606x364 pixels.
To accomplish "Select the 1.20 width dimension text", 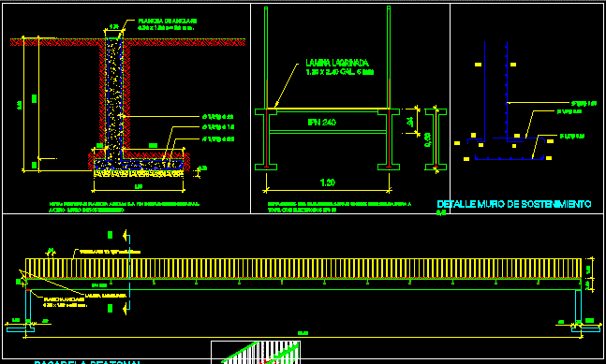I will pyautogui.click(x=328, y=182).
